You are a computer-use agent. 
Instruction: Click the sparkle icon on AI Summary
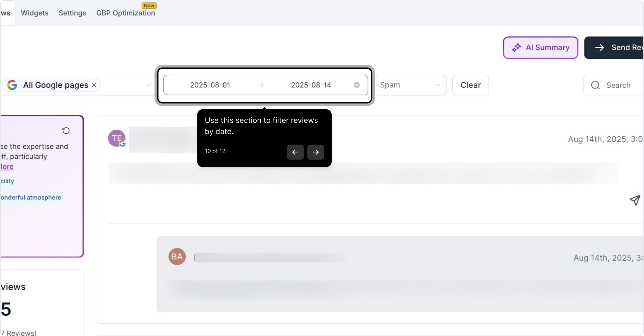click(516, 48)
